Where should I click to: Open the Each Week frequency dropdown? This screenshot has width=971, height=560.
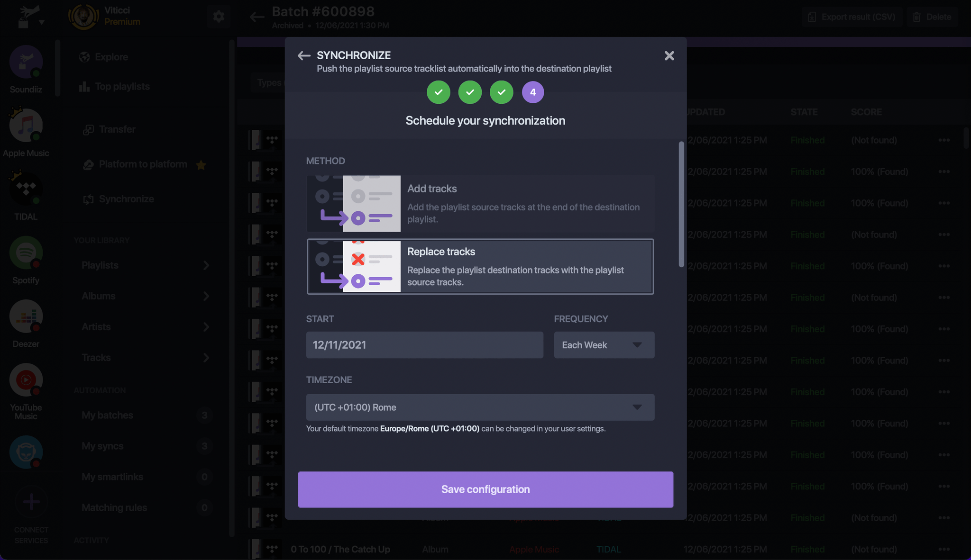point(604,345)
